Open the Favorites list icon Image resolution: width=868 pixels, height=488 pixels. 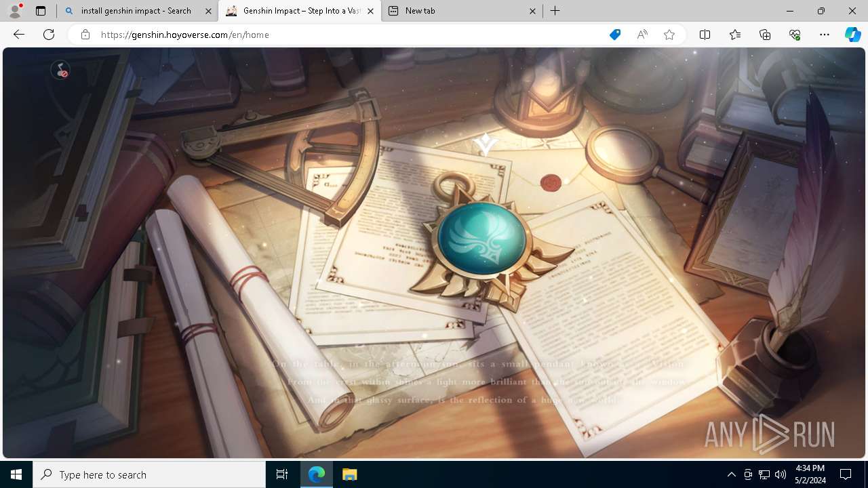tap(735, 35)
